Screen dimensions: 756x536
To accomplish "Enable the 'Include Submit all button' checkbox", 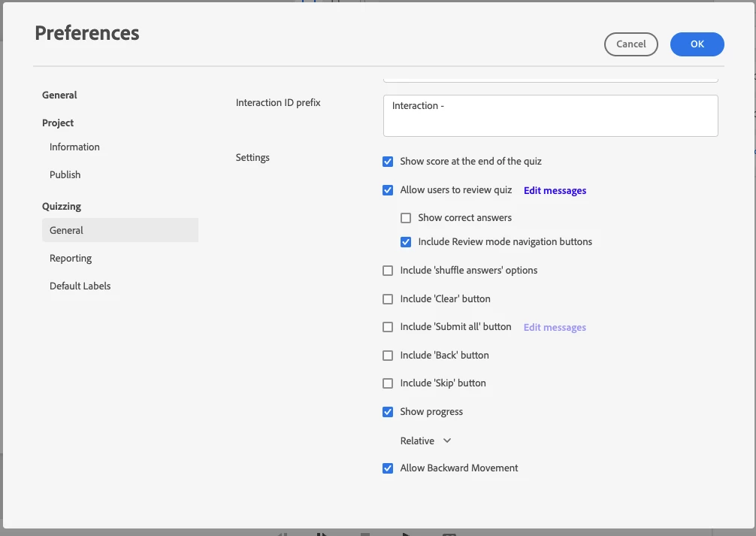I will (x=388, y=327).
